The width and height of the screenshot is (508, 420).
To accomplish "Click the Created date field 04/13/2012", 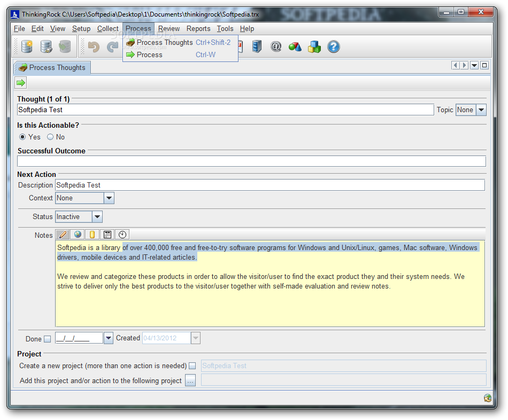I will pos(166,338).
